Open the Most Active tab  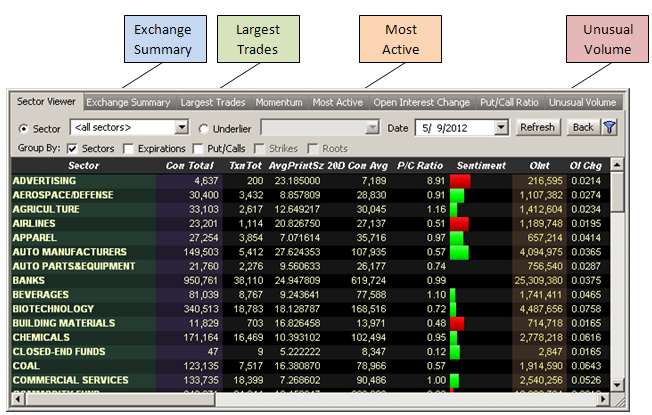[x=338, y=102]
